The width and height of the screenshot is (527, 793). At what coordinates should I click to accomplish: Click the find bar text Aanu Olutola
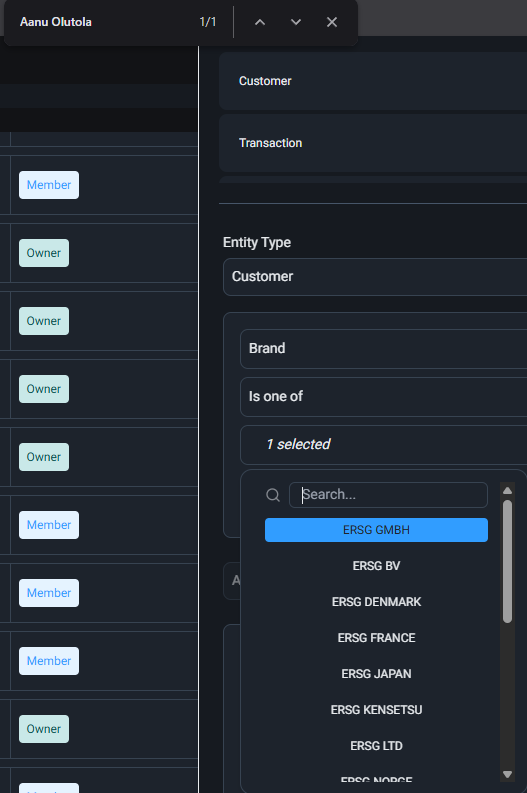56,22
